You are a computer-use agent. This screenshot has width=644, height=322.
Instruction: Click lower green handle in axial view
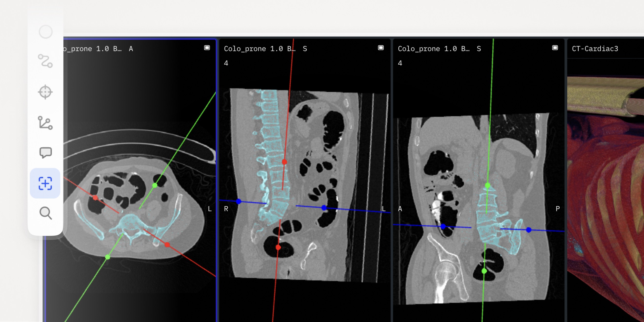pos(108,257)
